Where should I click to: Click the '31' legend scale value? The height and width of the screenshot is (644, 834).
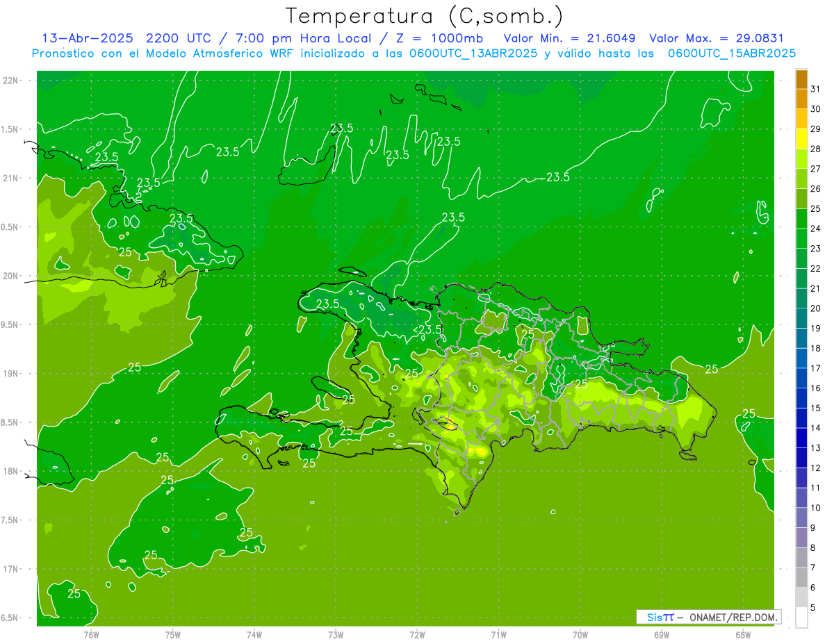816,89
